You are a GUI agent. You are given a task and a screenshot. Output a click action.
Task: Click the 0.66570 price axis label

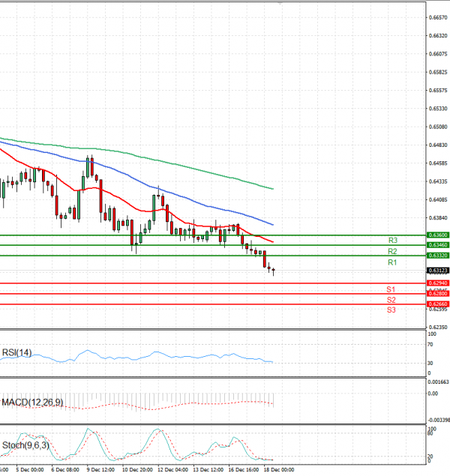pos(438,17)
